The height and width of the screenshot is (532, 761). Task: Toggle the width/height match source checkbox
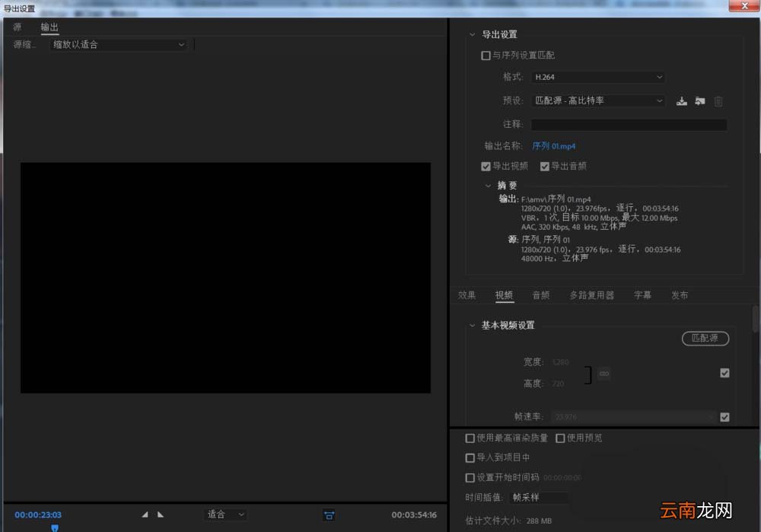tap(724, 373)
